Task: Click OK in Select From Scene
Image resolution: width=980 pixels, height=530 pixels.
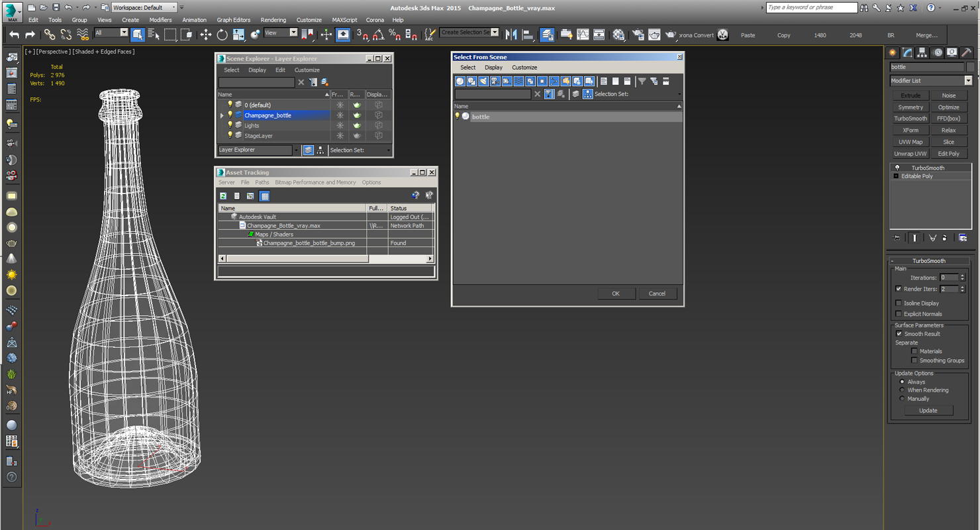Action: point(616,293)
